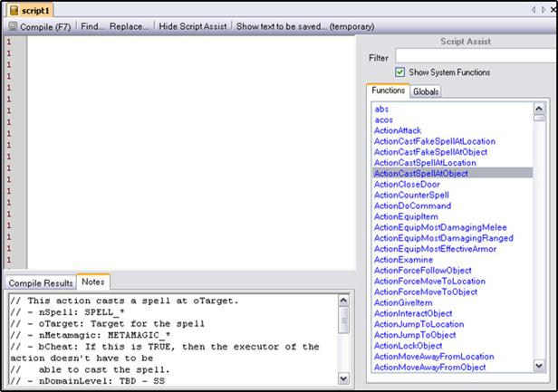Image resolution: width=558 pixels, height=392 pixels.
Task: Select the script1 document tab
Action: tap(30, 11)
